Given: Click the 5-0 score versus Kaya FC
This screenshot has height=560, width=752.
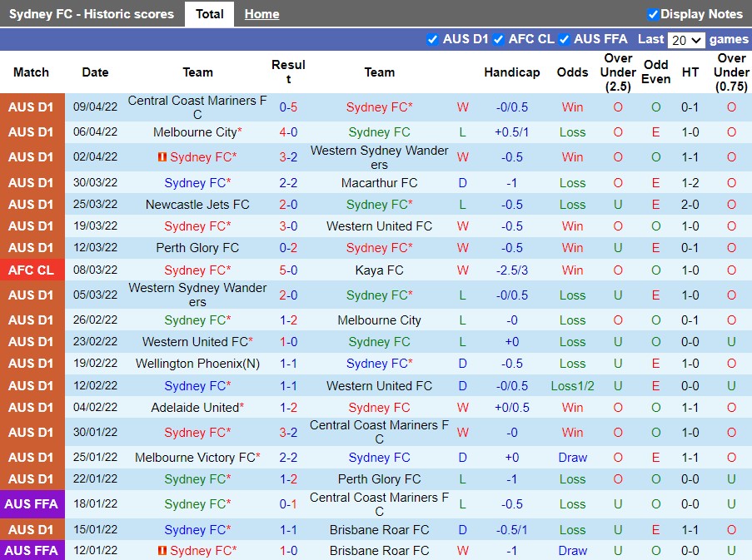Looking at the screenshot, I should (x=288, y=270).
